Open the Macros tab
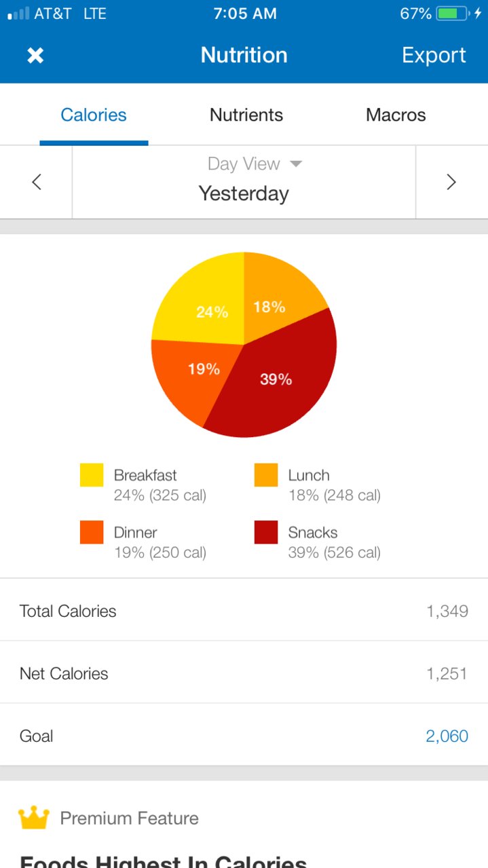This screenshot has height=868, width=488. (x=396, y=115)
